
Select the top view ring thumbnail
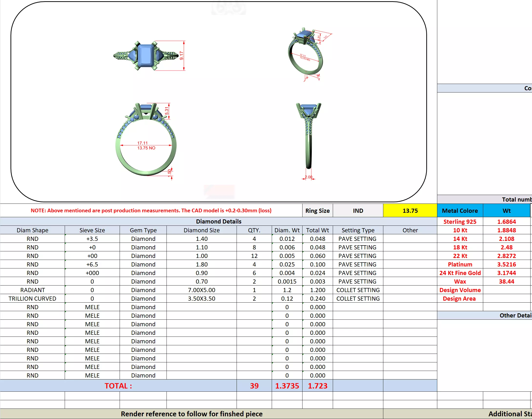pyautogui.click(x=146, y=56)
